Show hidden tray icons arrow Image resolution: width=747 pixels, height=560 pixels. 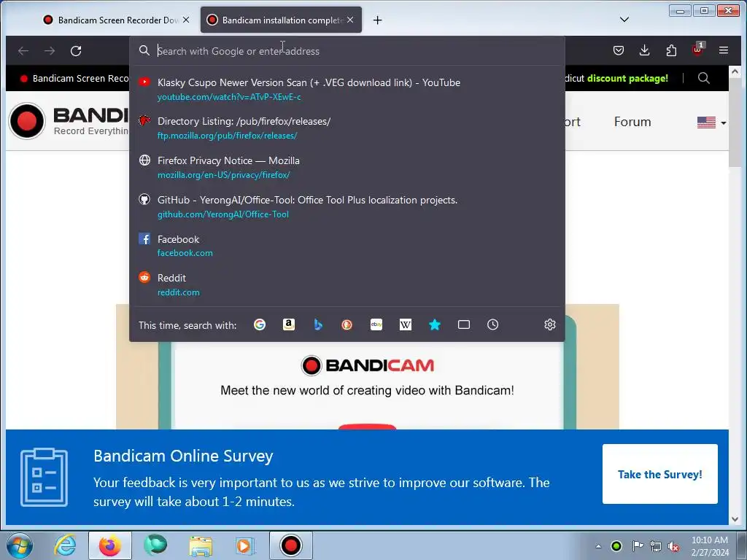click(x=598, y=546)
